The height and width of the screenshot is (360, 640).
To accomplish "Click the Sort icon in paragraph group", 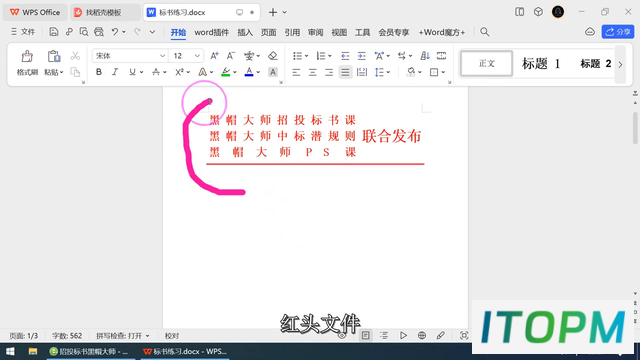I will 425,56.
